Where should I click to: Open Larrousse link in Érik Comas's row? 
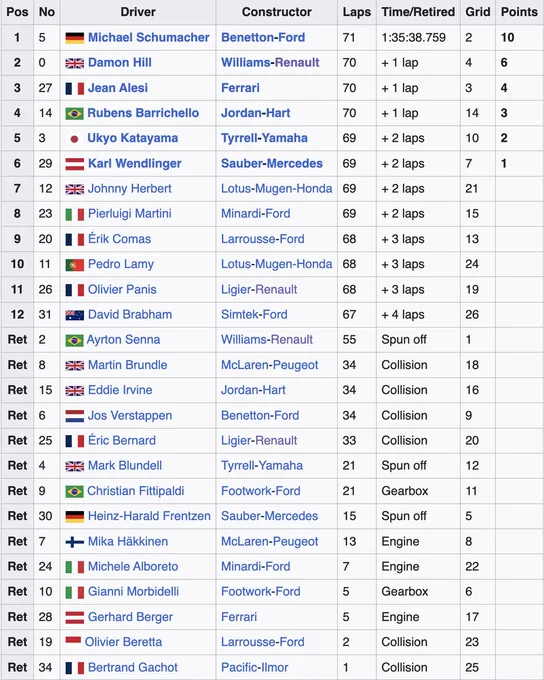click(x=246, y=239)
